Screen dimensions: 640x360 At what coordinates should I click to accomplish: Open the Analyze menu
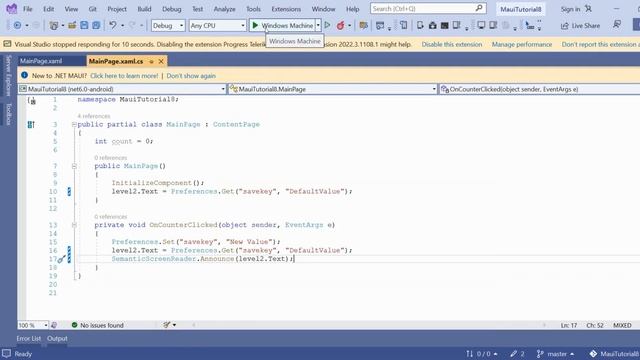(224, 9)
